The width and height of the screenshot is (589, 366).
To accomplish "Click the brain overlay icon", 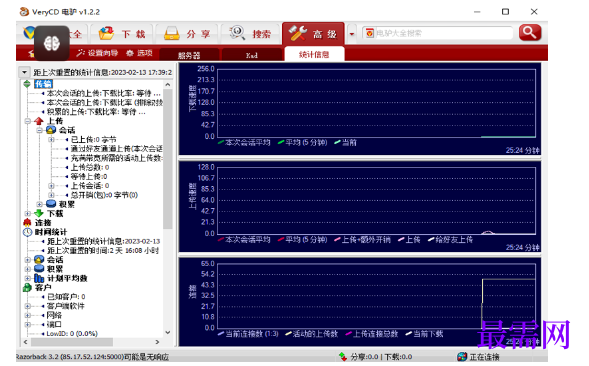I will [52, 43].
